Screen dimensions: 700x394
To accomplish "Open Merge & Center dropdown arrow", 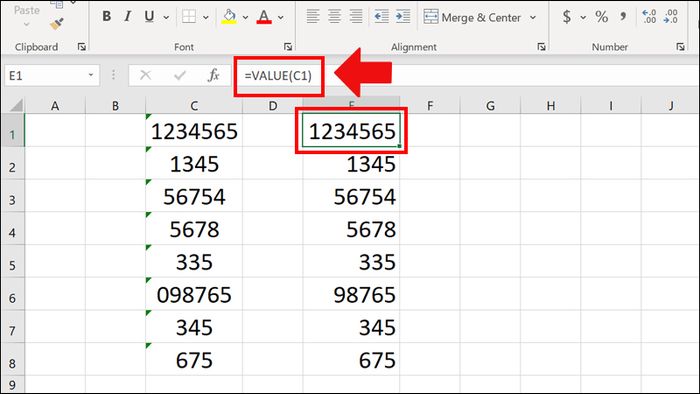I will tap(533, 17).
